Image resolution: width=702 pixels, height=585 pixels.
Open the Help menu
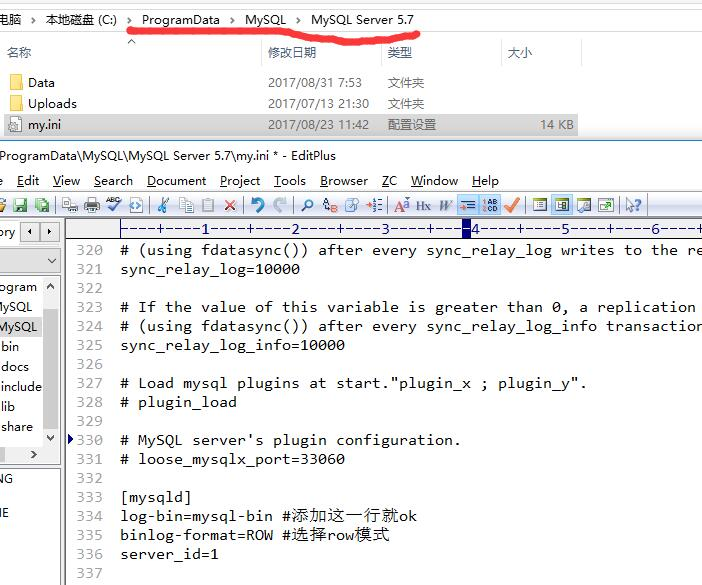tap(485, 181)
